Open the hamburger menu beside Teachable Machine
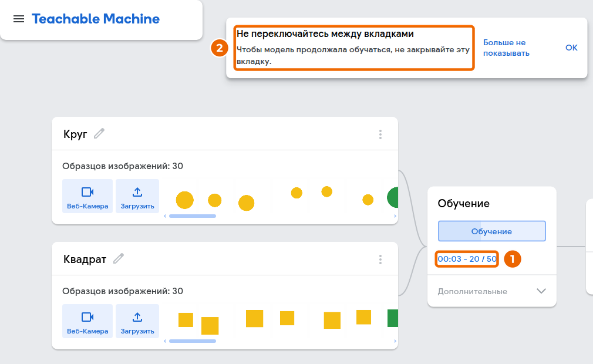593x364 pixels. tap(19, 19)
